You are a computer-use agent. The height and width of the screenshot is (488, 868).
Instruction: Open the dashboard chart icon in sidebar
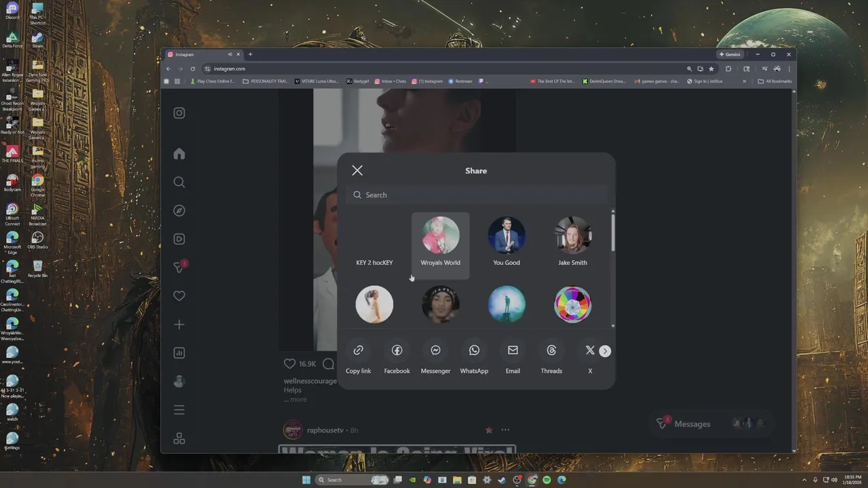179,353
